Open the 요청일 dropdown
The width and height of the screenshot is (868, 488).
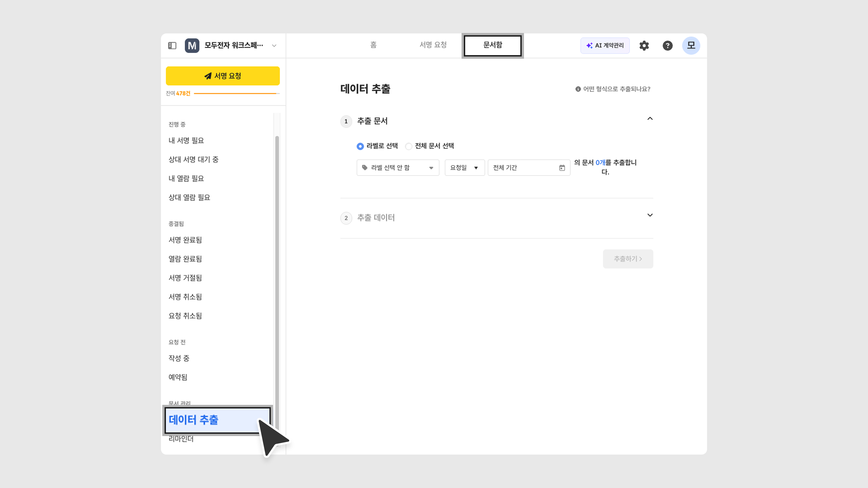tap(464, 168)
